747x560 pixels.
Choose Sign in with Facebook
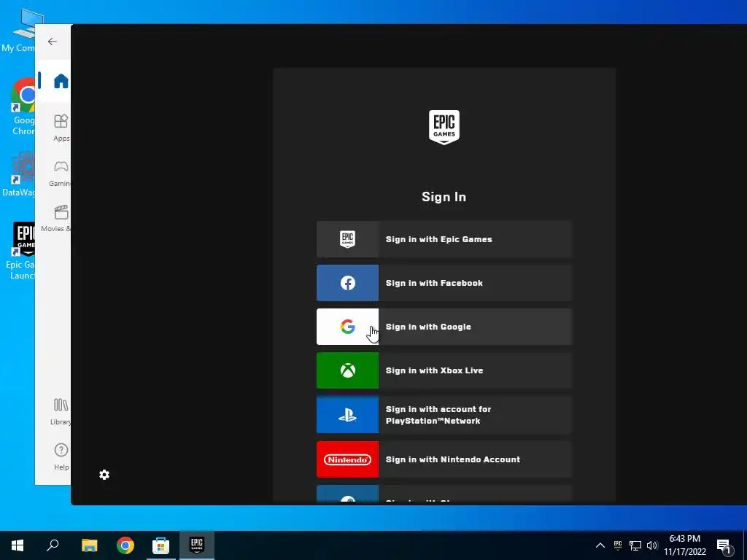(x=444, y=283)
